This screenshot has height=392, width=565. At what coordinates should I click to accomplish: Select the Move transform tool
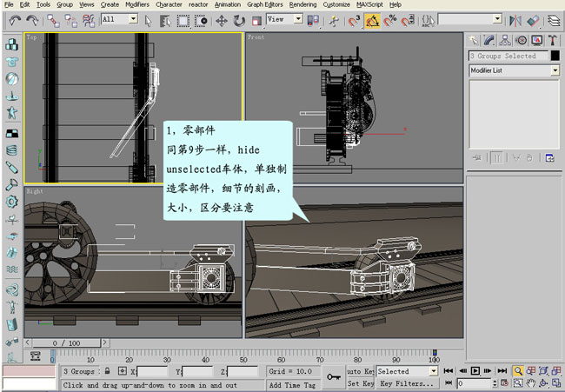221,19
